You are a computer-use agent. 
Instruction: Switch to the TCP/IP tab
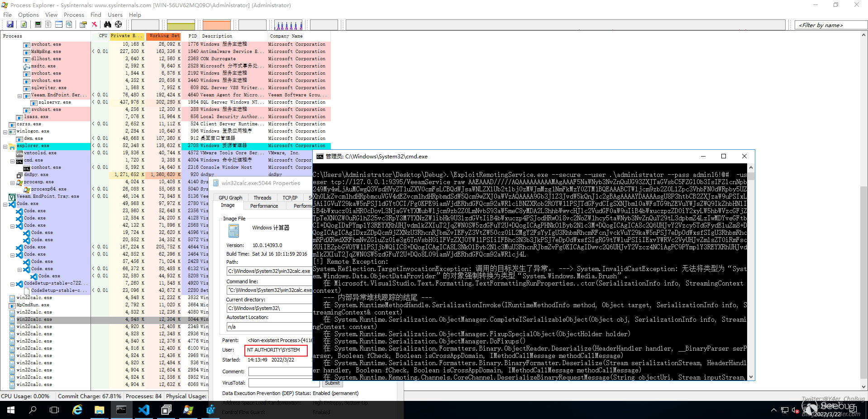point(290,198)
